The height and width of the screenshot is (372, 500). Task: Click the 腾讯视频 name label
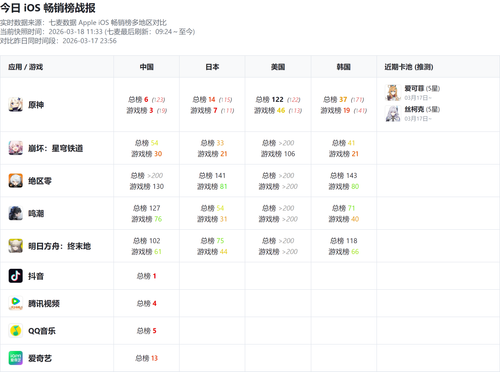[x=44, y=304]
